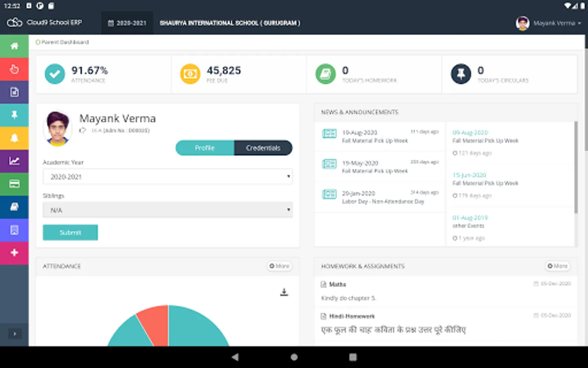Open the document icon in sidebar

point(14,92)
